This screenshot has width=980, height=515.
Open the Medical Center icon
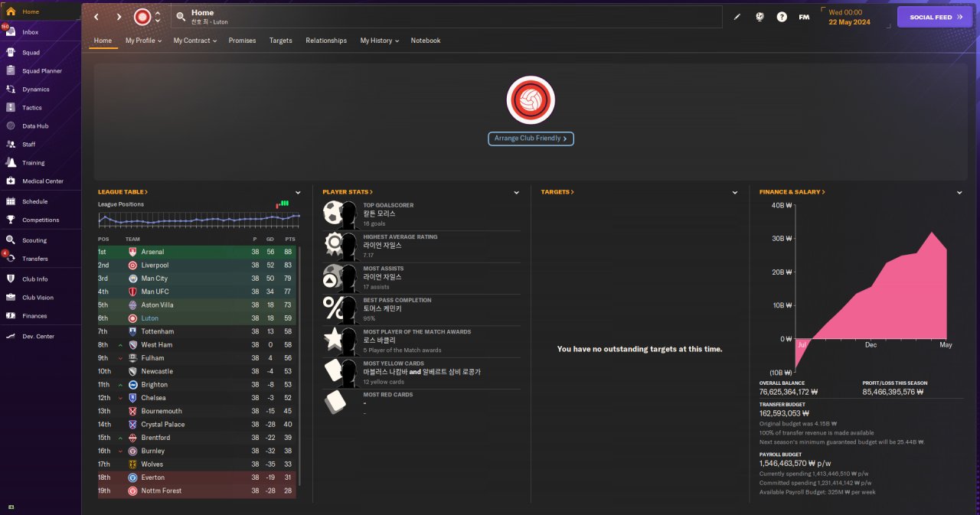[11, 181]
